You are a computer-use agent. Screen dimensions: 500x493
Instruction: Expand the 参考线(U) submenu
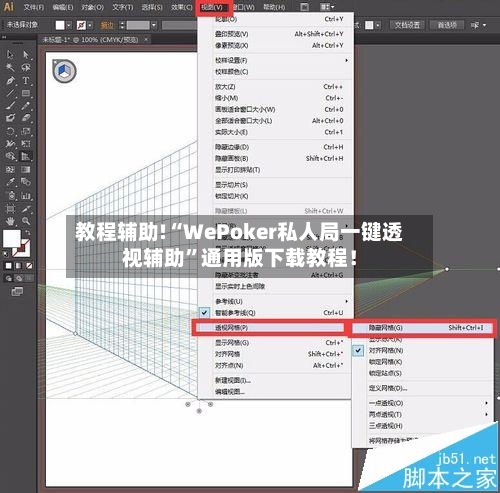[275, 301]
